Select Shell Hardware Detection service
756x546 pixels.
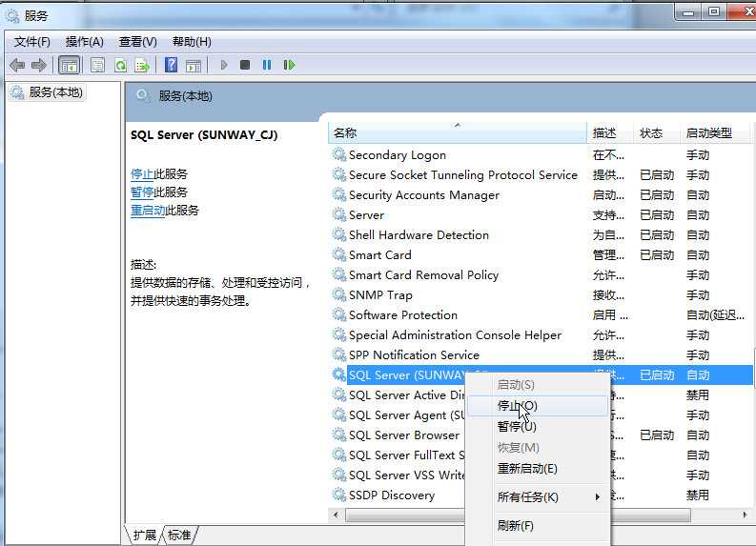(540, 234)
